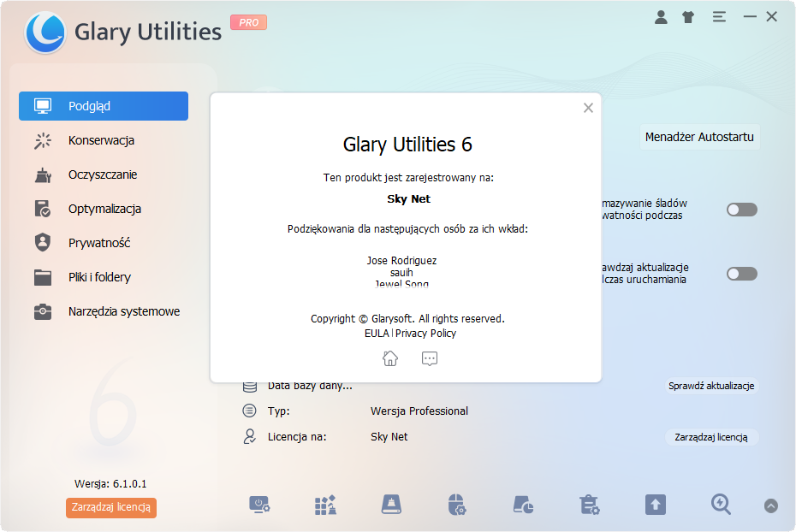Toggle check for updates on startup switch
Viewport: 796px width, 532px height.
click(x=742, y=274)
